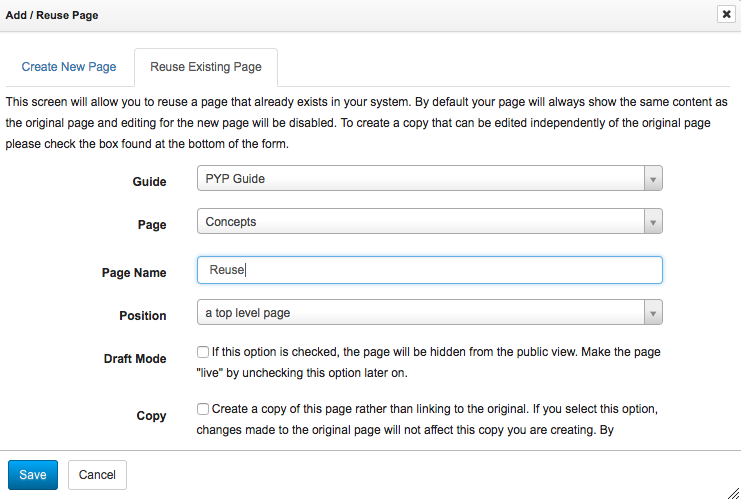
Task: Select the Reuse Existing Page tab
Action: pos(206,67)
